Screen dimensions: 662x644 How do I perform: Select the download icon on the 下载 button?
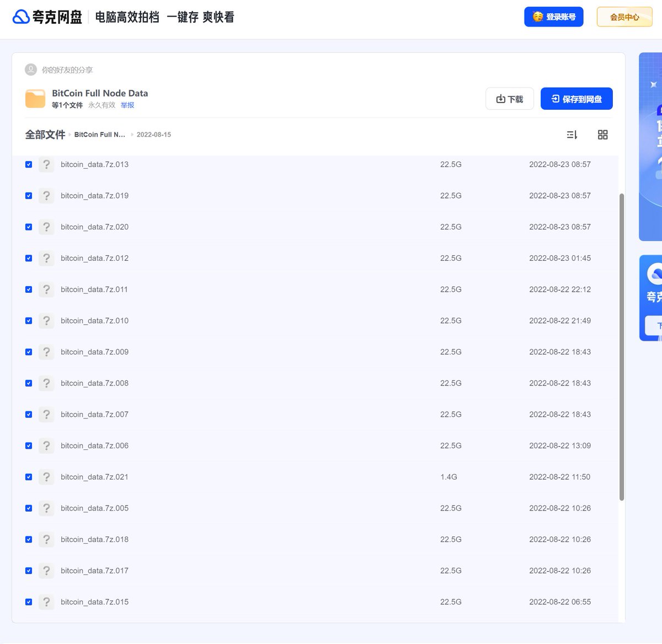500,99
